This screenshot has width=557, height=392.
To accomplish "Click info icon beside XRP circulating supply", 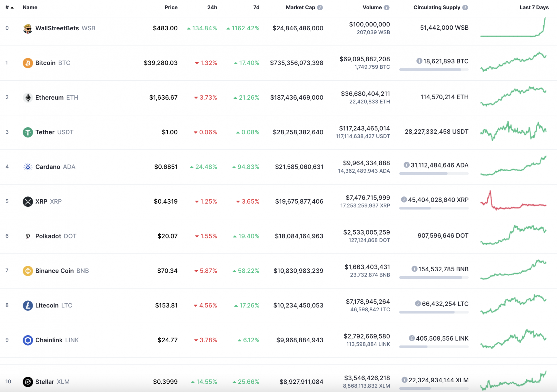I will click(404, 199).
